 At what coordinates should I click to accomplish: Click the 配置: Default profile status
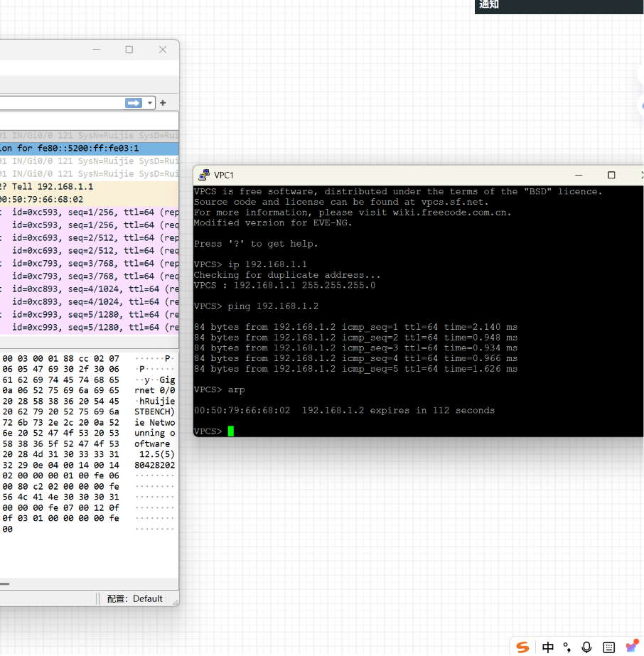pos(135,598)
